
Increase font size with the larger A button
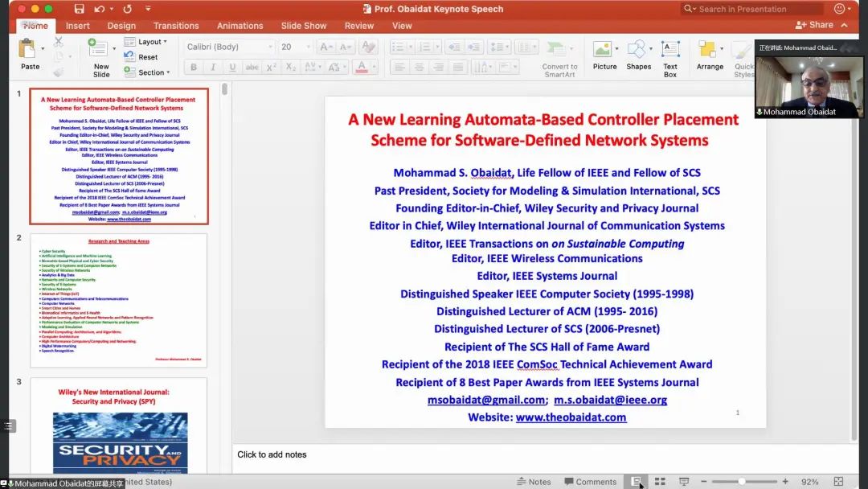click(x=326, y=47)
